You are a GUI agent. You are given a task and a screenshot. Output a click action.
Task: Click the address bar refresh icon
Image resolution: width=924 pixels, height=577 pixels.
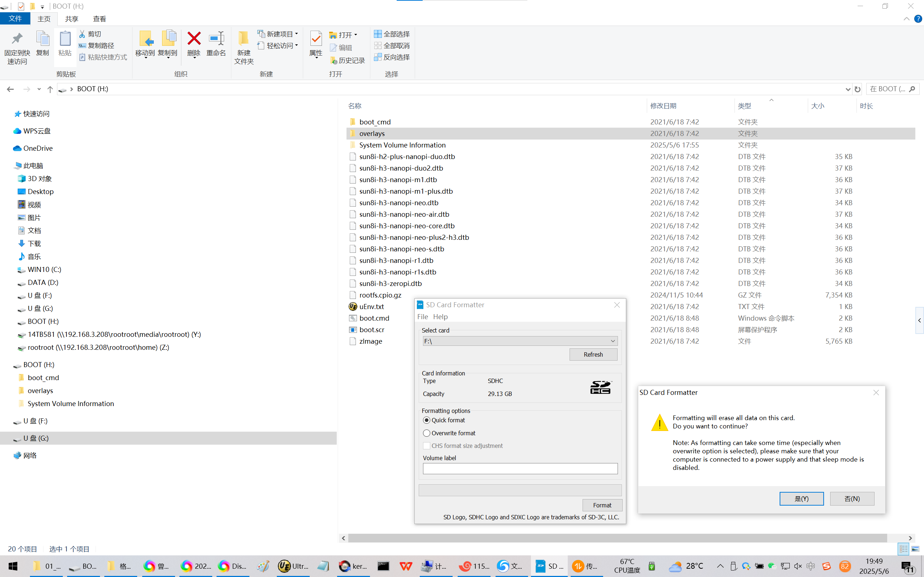pyautogui.click(x=858, y=89)
